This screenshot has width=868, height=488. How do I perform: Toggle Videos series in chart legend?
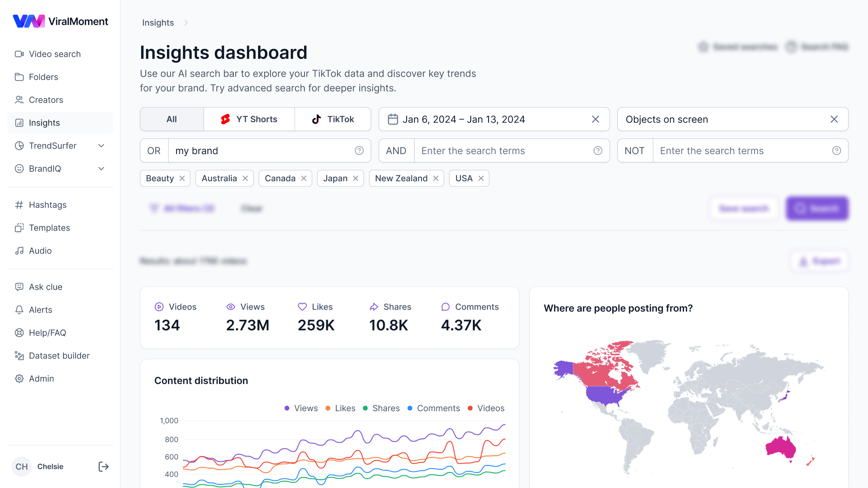[486, 408]
